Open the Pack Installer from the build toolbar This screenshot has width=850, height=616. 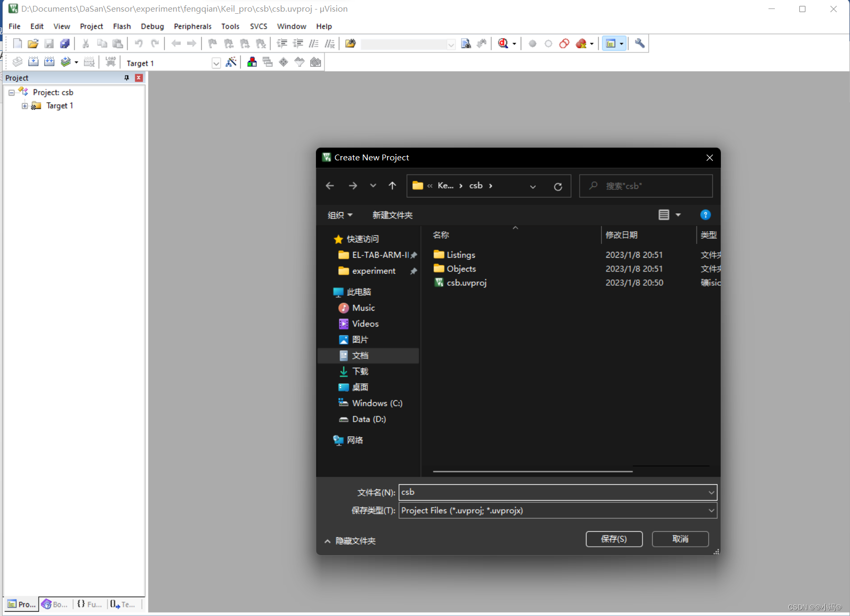coord(315,62)
